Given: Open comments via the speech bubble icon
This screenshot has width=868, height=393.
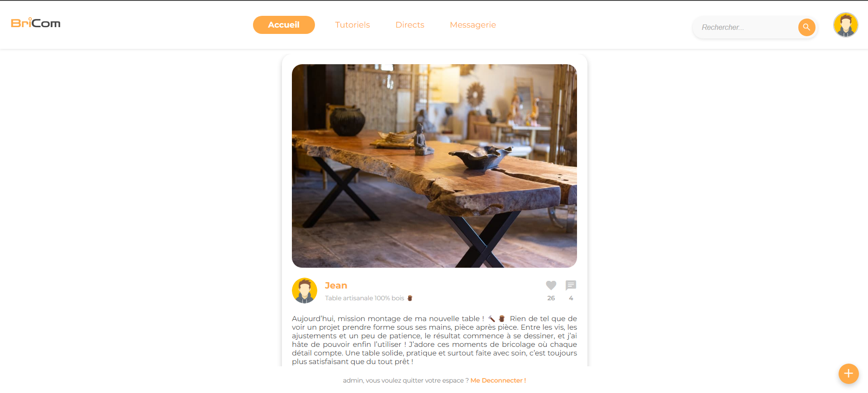Looking at the screenshot, I should pos(571,285).
